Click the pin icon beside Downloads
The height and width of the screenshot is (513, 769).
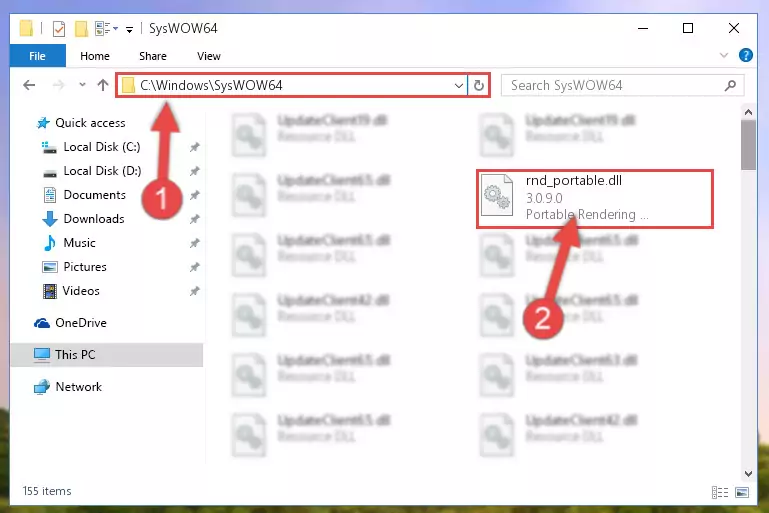coord(195,219)
